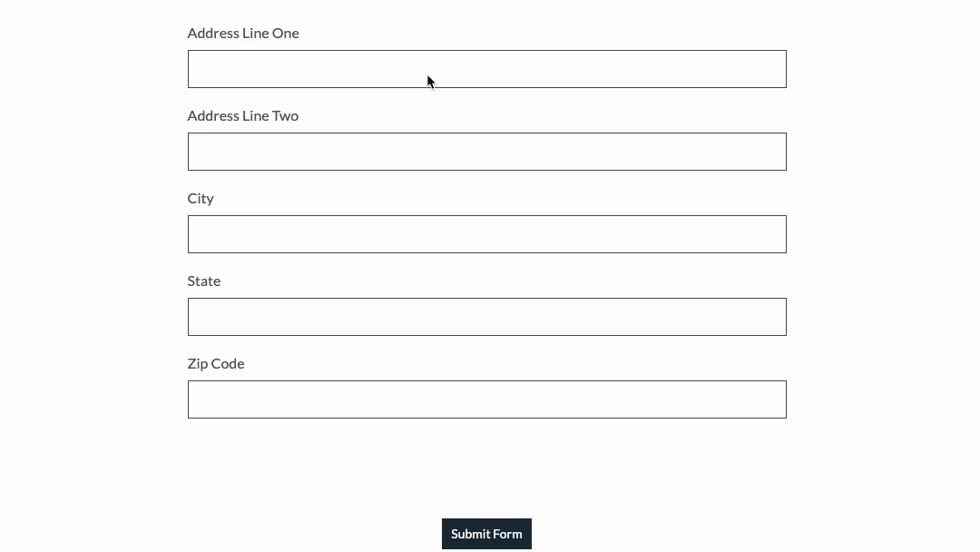980x552 pixels.
Task: Click the Address Line One label
Action: (243, 33)
